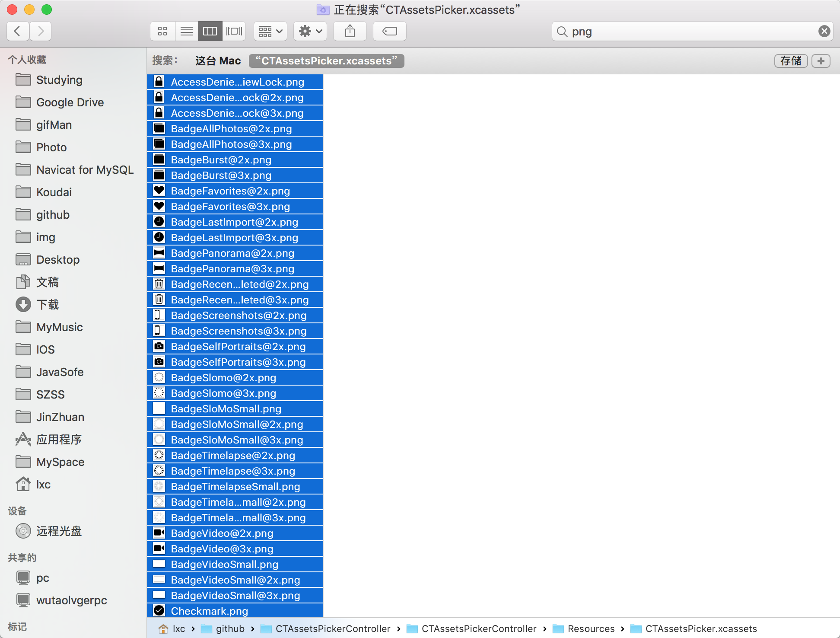Clear the png search text
The width and height of the screenshot is (840, 638).
pyautogui.click(x=824, y=31)
